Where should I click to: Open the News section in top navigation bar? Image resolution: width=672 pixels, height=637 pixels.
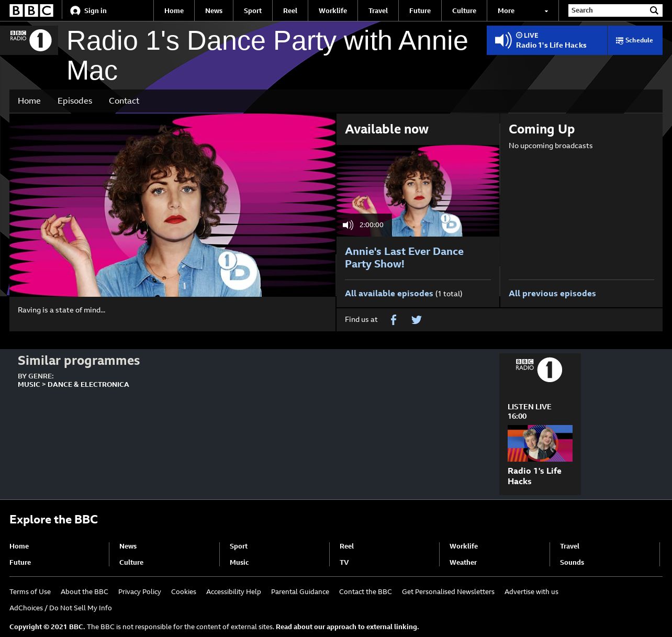click(214, 10)
